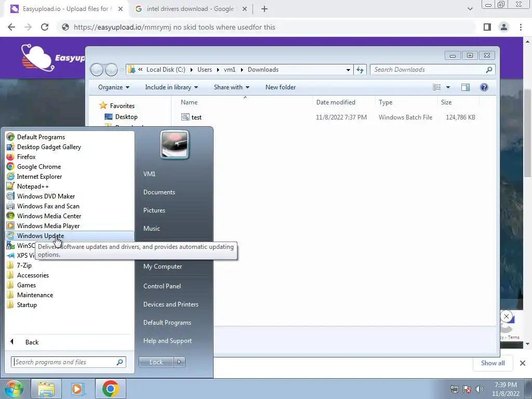
Task: Toggle the Explorer preview pane
Action: (465, 87)
